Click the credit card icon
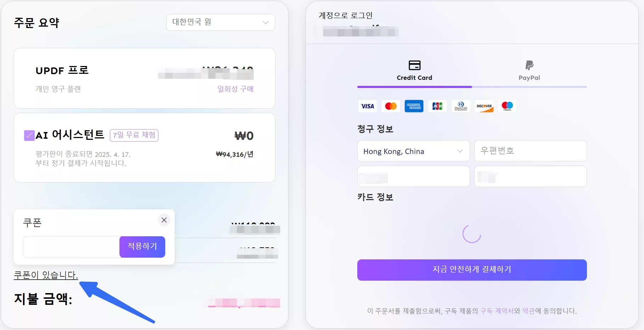The image size is (644, 330). (x=414, y=65)
